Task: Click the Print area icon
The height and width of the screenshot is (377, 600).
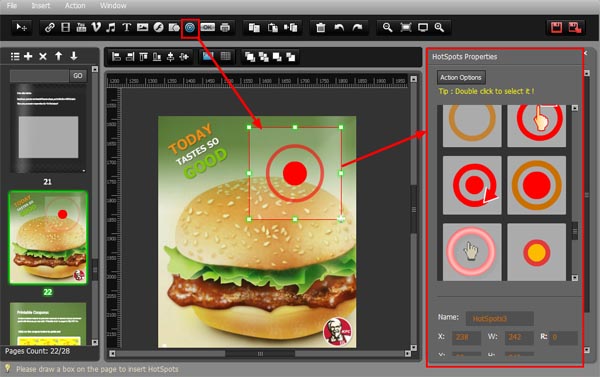Action: coord(225,28)
